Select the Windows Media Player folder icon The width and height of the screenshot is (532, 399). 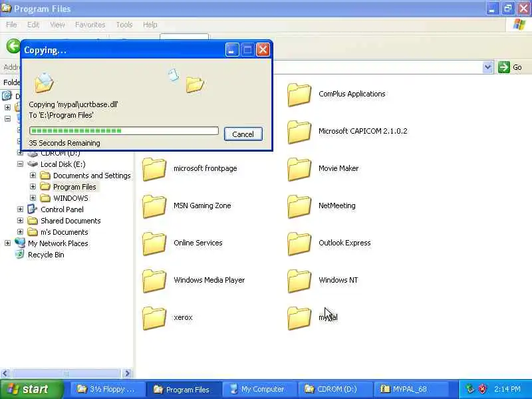point(154,281)
